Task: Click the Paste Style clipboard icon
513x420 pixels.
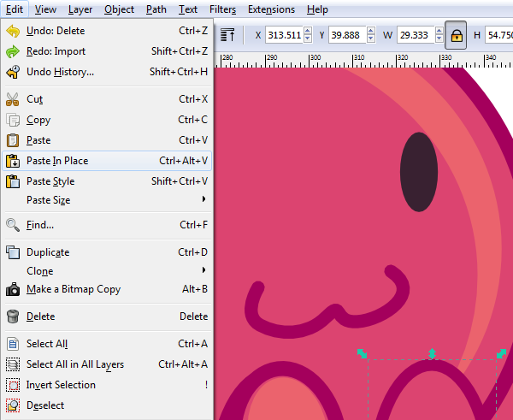Action: point(13,181)
